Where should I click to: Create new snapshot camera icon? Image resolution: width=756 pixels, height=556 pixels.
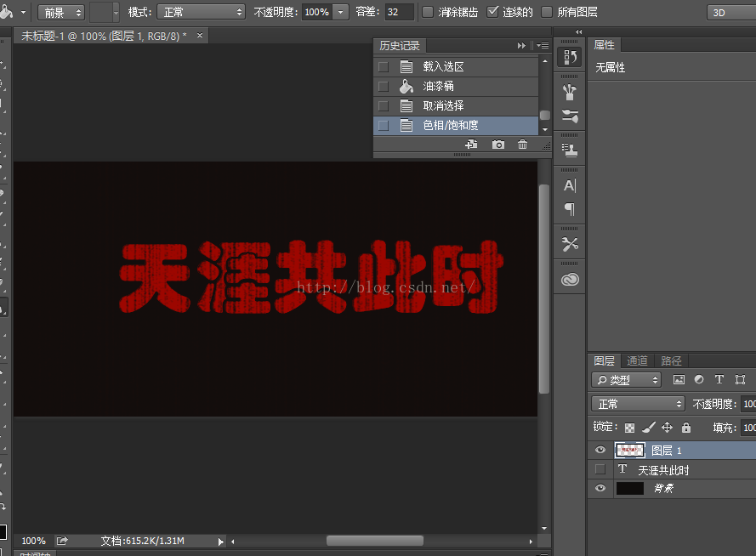498,144
